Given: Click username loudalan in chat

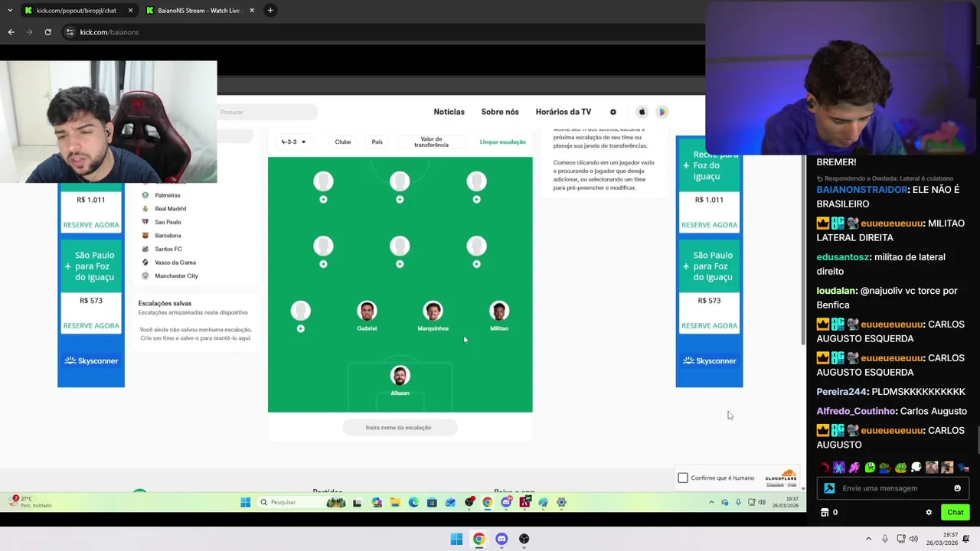Looking at the screenshot, I should (x=836, y=291).
